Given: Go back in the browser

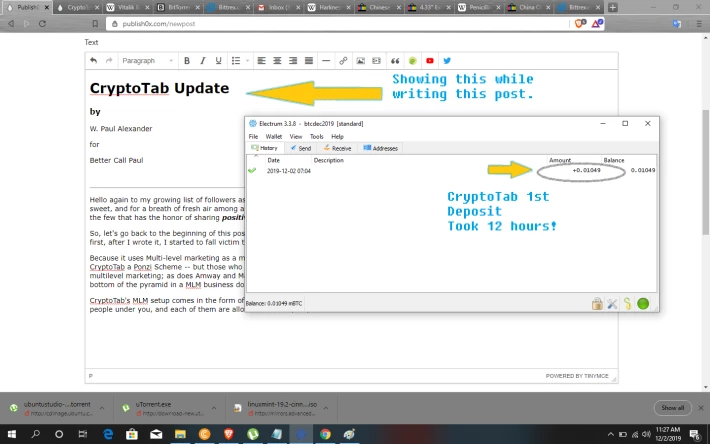Looking at the screenshot, I should pos(11,24).
